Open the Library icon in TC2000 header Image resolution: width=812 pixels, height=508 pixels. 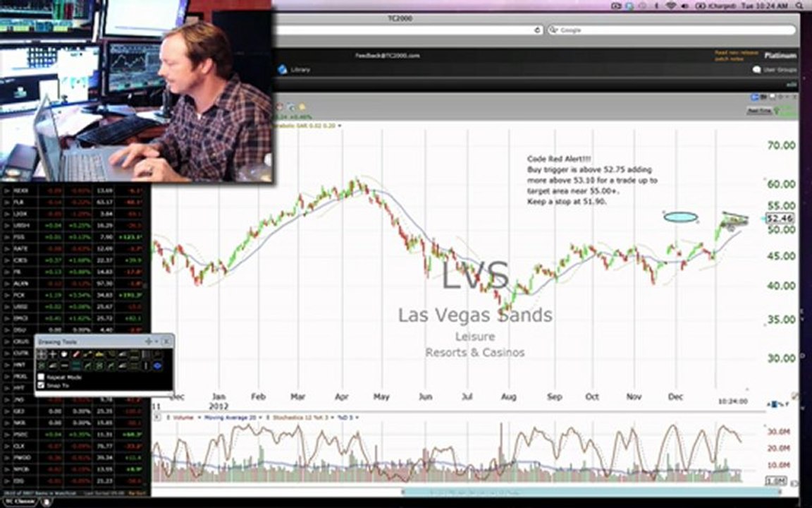(282, 69)
